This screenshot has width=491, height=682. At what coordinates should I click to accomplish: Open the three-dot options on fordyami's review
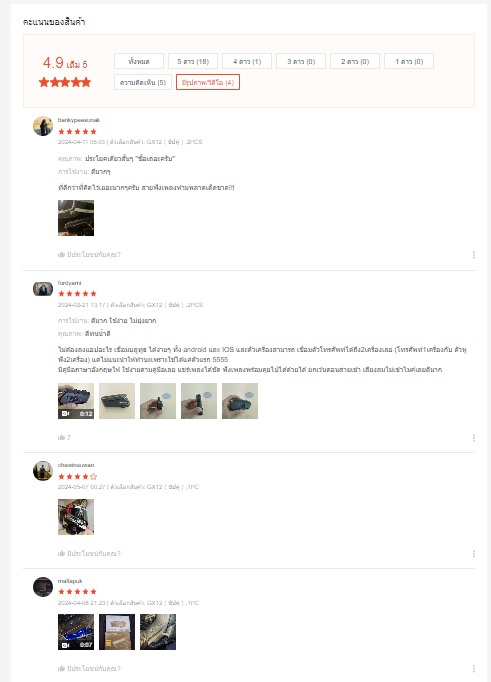474,437
